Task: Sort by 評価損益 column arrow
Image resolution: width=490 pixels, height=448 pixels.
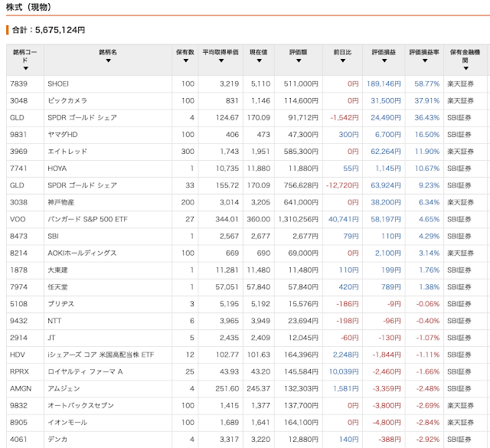Action: (384, 60)
